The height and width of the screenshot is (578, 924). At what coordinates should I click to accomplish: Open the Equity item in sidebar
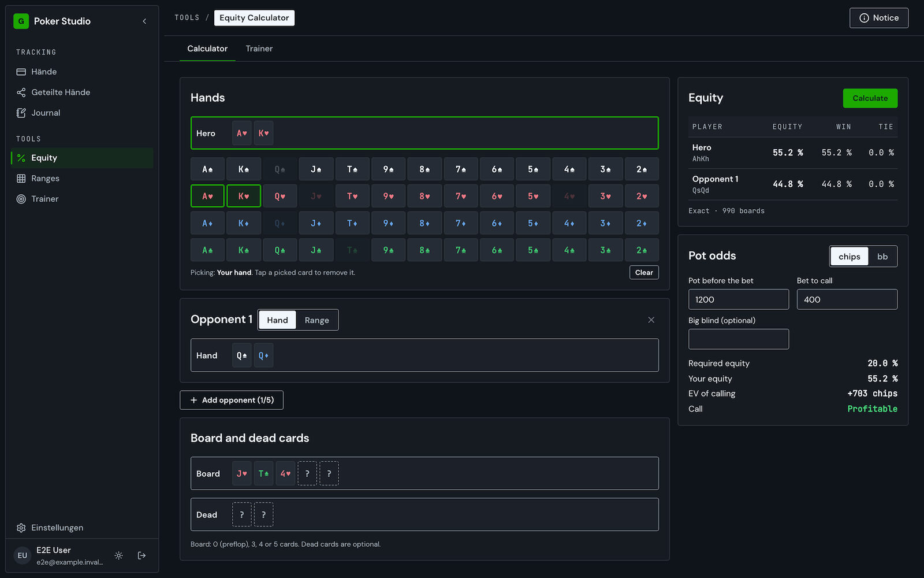82,158
